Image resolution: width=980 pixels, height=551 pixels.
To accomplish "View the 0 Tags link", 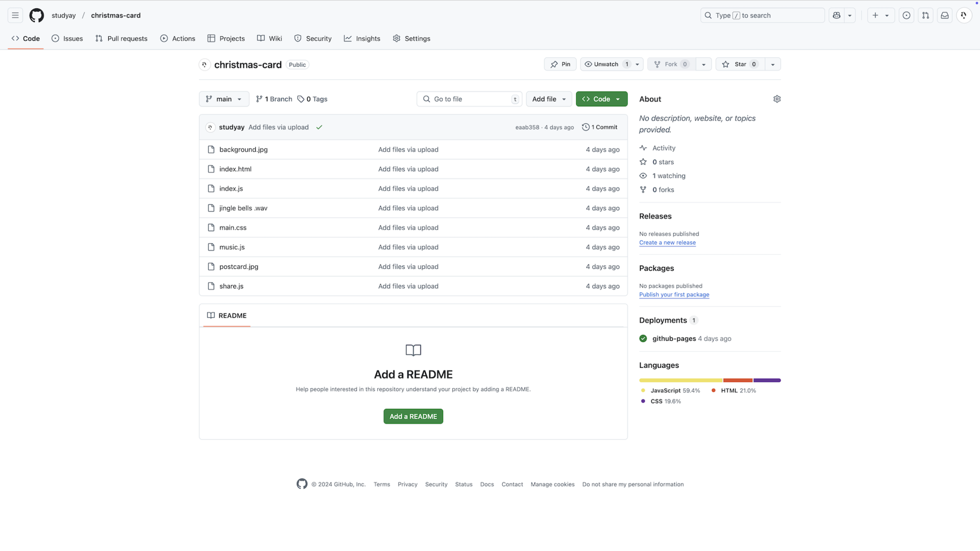I will pyautogui.click(x=312, y=99).
